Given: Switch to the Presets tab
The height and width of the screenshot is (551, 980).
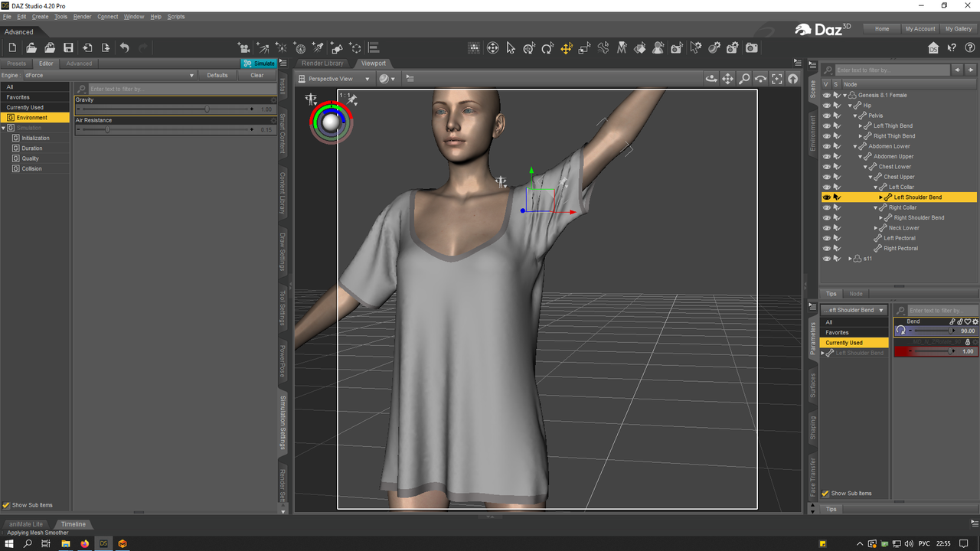Looking at the screenshot, I should pyautogui.click(x=16, y=64).
